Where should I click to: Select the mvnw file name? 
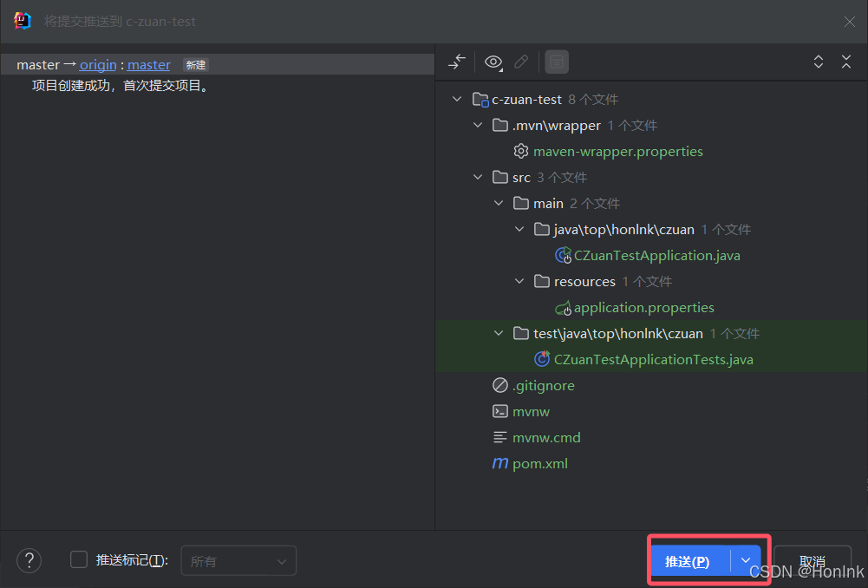tap(531, 411)
